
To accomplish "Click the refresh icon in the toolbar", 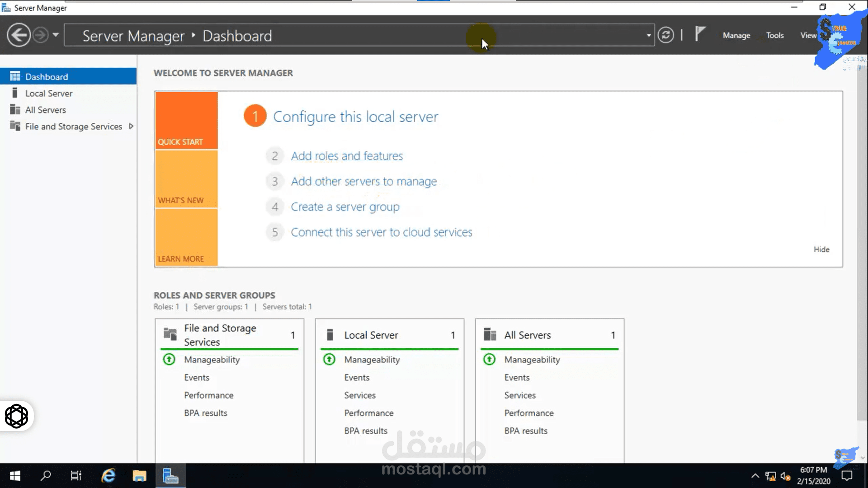I will 665,35.
